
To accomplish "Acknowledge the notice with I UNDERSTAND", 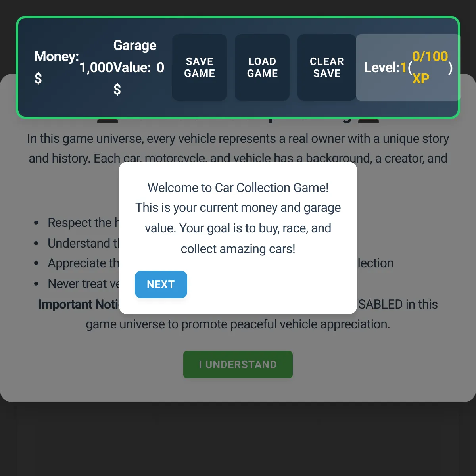I will coord(238,365).
